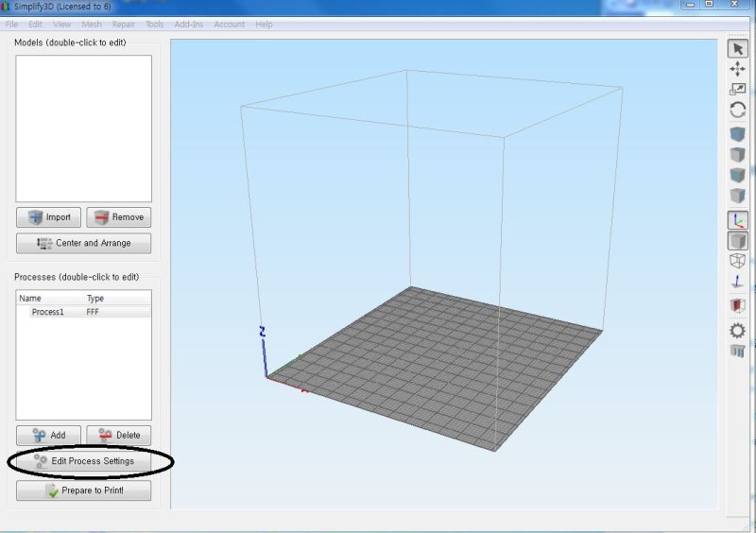756x533 pixels.
Task: Open Edit Process Settings
Action: (83, 461)
